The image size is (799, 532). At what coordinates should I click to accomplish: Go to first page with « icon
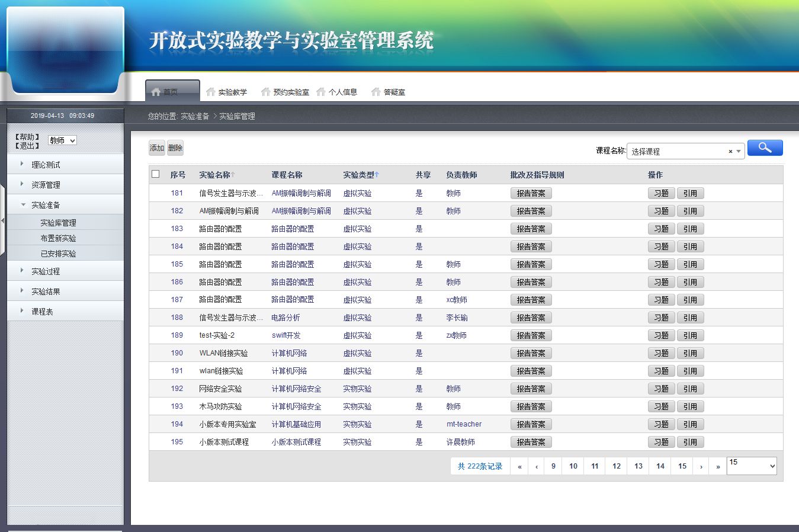[519, 466]
